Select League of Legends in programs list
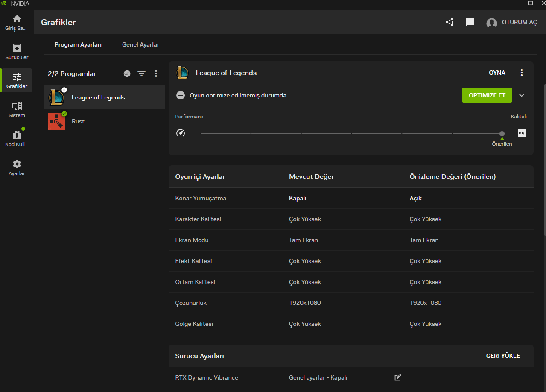546x392 pixels. point(105,97)
